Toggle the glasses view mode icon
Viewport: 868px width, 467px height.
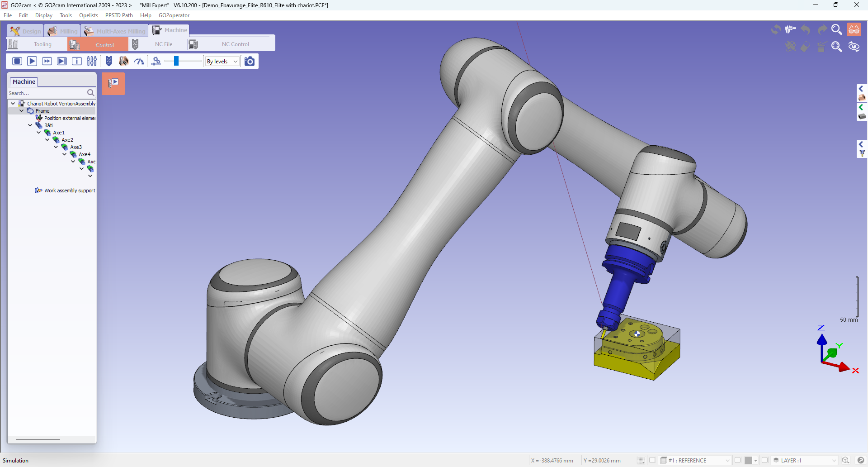(854, 29)
